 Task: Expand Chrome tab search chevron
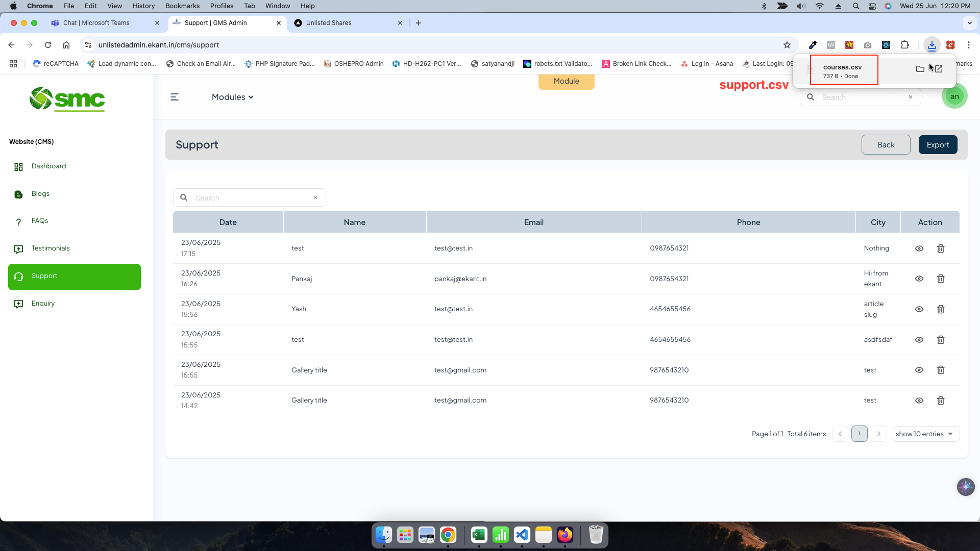point(969,23)
